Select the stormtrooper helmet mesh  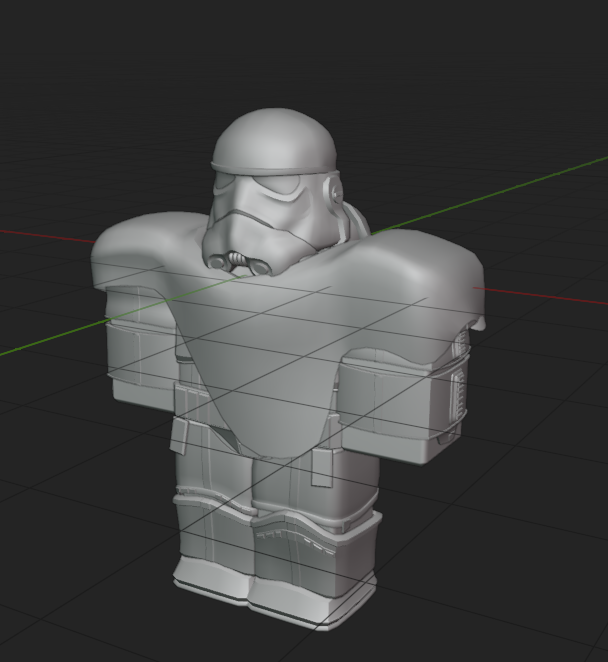click(x=274, y=190)
